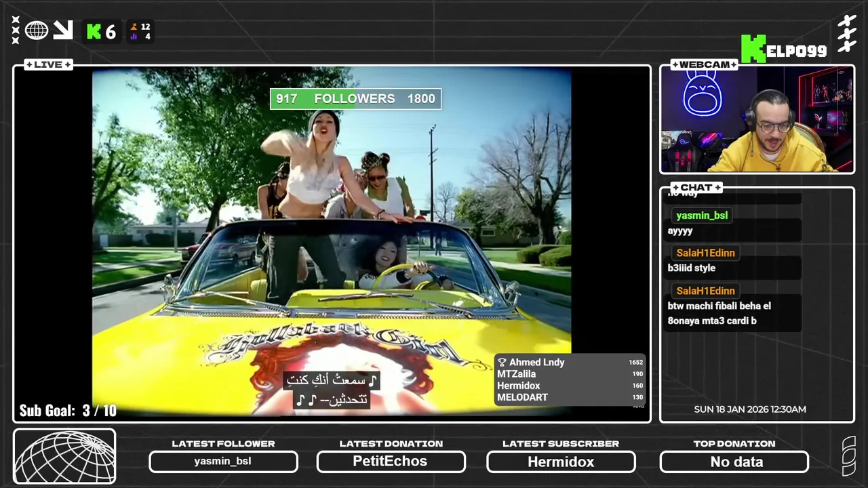Screen dimensions: 868x488
Task: Click the purple stats bars icon
Action: 134,37
